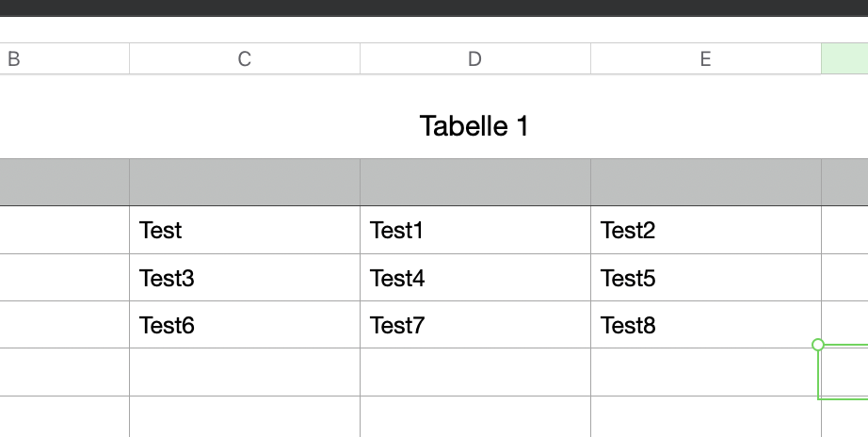Viewport: 868px width, 437px height.
Task: Select the empty cell below Test7
Action: 474,372
